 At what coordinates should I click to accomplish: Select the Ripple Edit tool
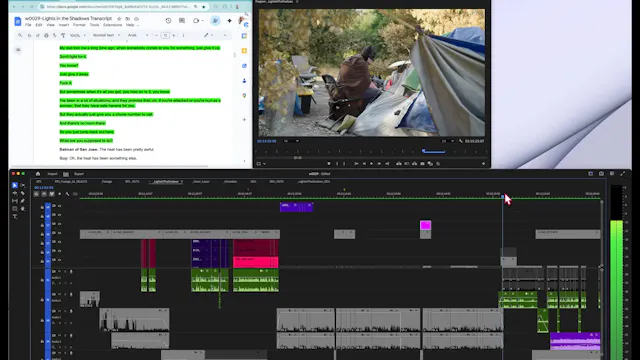click(x=15, y=193)
